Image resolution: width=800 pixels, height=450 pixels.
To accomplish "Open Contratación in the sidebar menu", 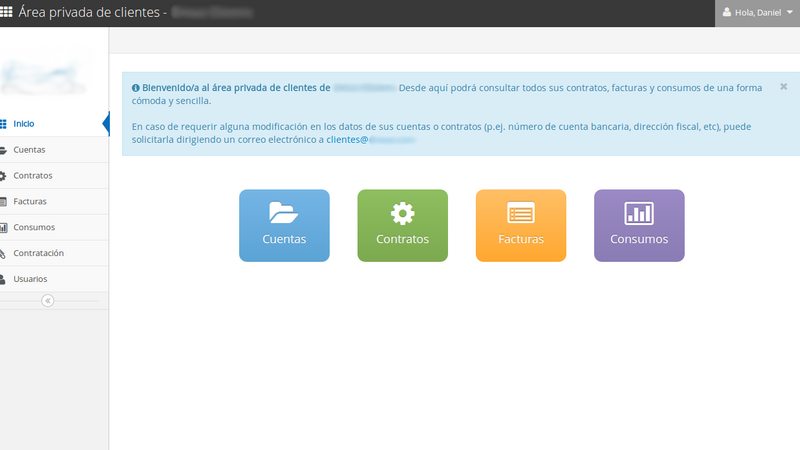I will 54,253.
